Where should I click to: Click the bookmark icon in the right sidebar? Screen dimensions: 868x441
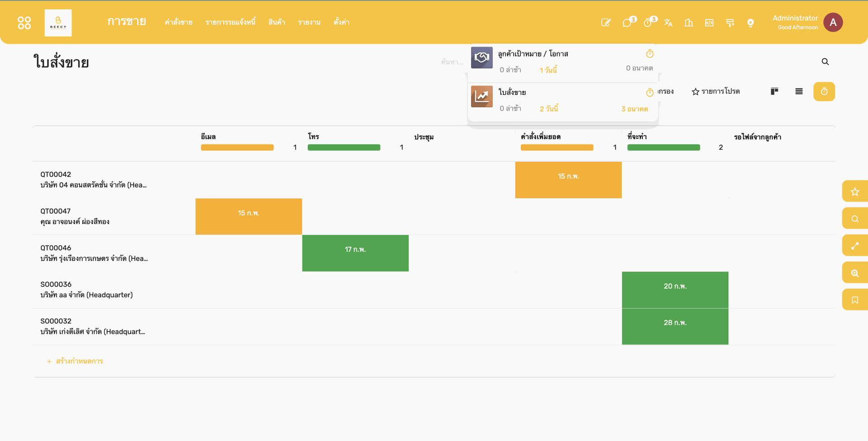coord(855,299)
